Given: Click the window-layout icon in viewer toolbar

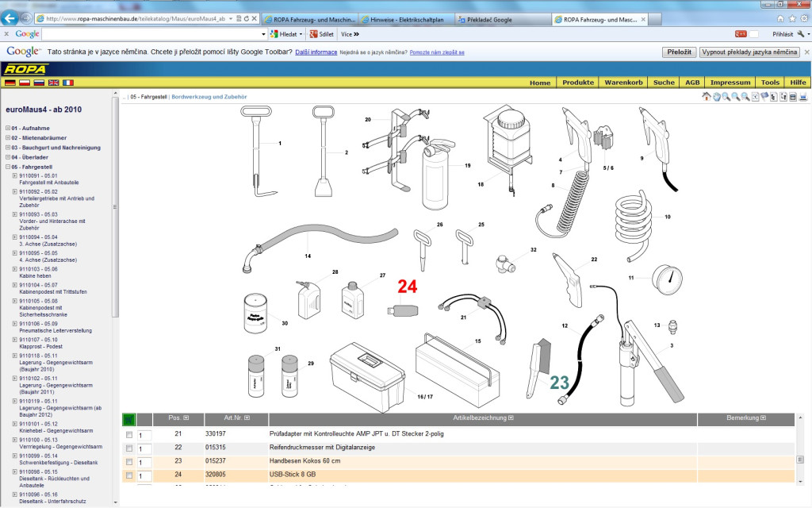Looking at the screenshot, I should [792, 97].
